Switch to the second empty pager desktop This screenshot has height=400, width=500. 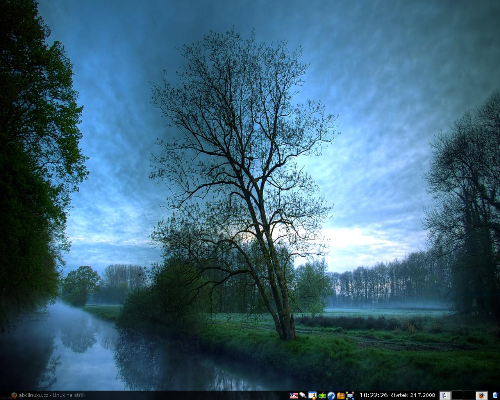coord(458,395)
